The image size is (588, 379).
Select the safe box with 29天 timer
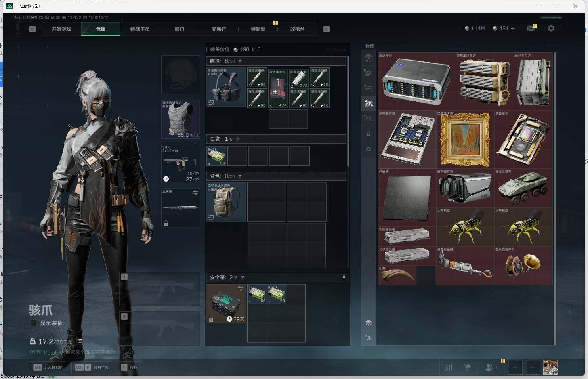[226, 304]
